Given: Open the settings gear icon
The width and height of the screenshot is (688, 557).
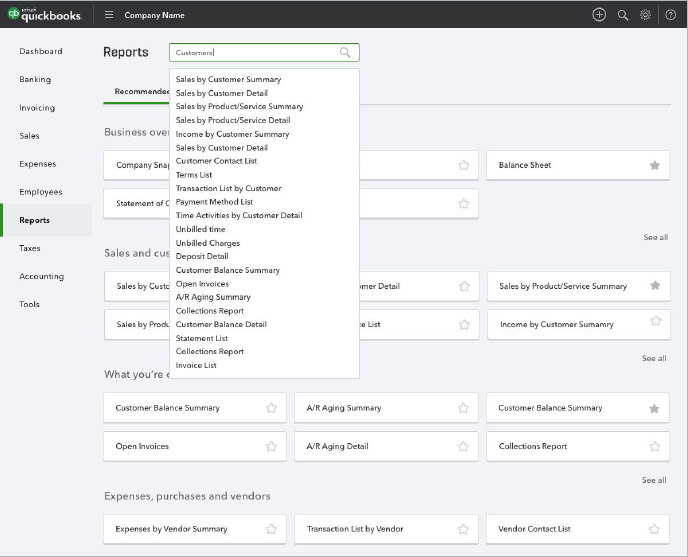Looking at the screenshot, I should click(x=645, y=15).
